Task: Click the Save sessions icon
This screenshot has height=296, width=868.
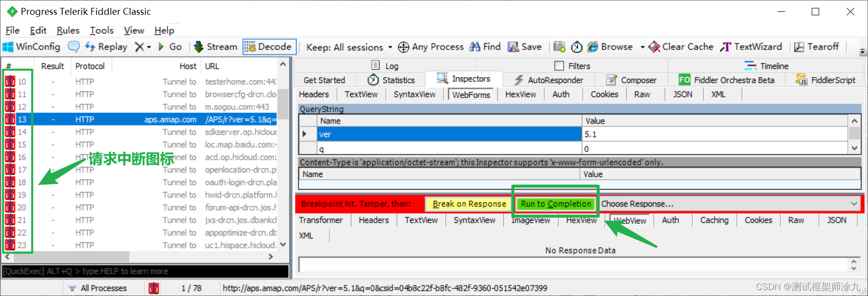Action: click(514, 47)
